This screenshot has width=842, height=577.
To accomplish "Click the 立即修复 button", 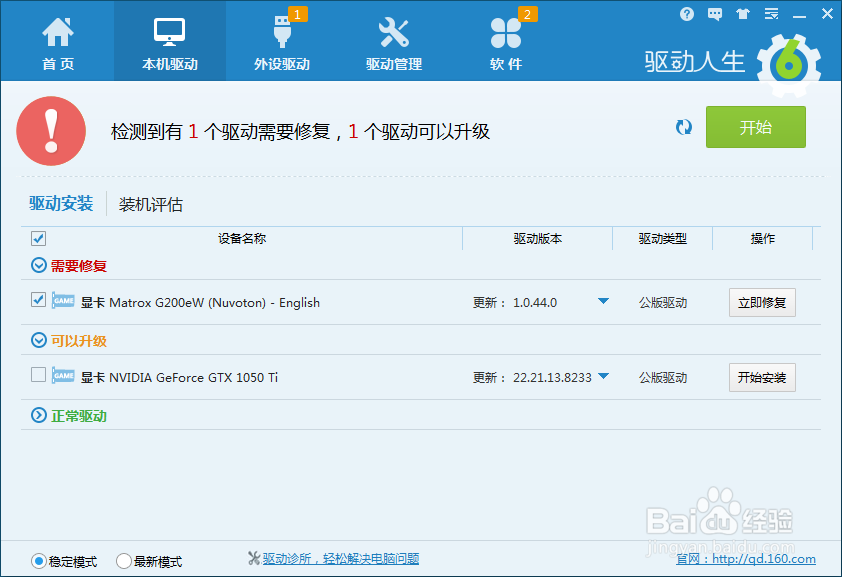I will 762,303.
